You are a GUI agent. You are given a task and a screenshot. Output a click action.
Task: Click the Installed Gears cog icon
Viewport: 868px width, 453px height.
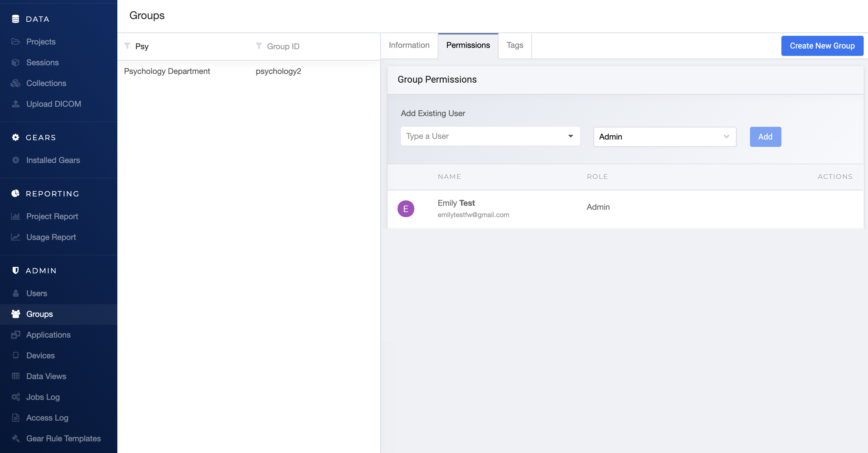[x=15, y=160]
